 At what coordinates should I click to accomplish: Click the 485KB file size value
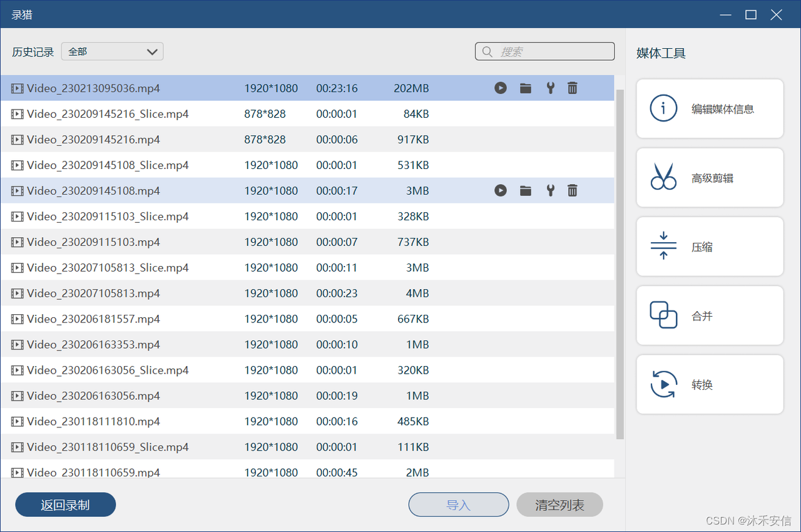point(413,421)
